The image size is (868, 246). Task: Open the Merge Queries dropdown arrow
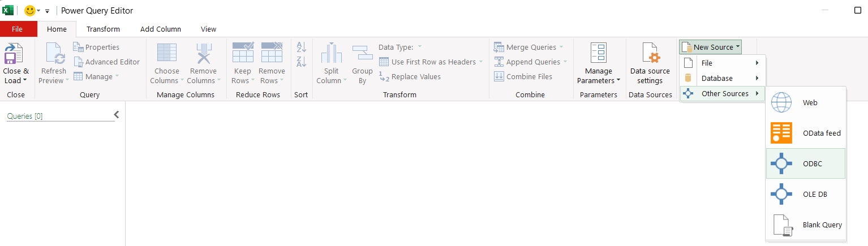561,47
